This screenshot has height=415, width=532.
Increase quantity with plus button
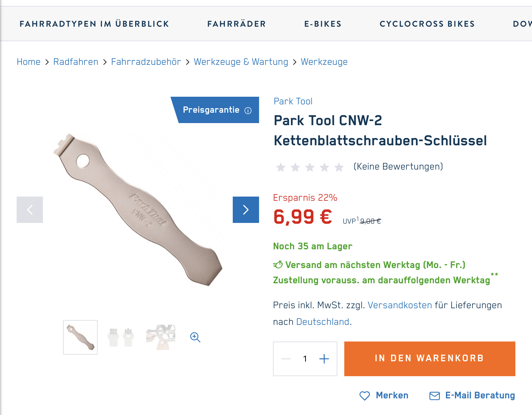coord(324,359)
